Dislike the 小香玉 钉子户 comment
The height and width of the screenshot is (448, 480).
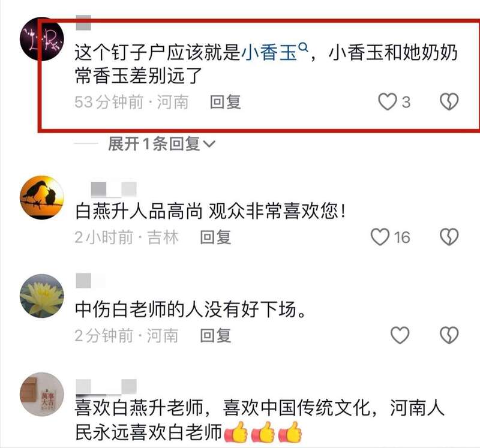click(x=449, y=101)
